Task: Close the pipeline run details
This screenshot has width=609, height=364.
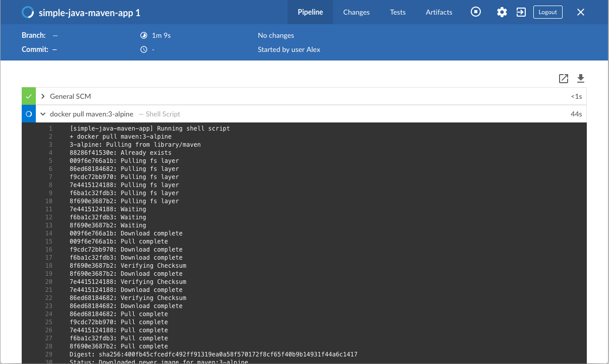Action: pos(581,12)
